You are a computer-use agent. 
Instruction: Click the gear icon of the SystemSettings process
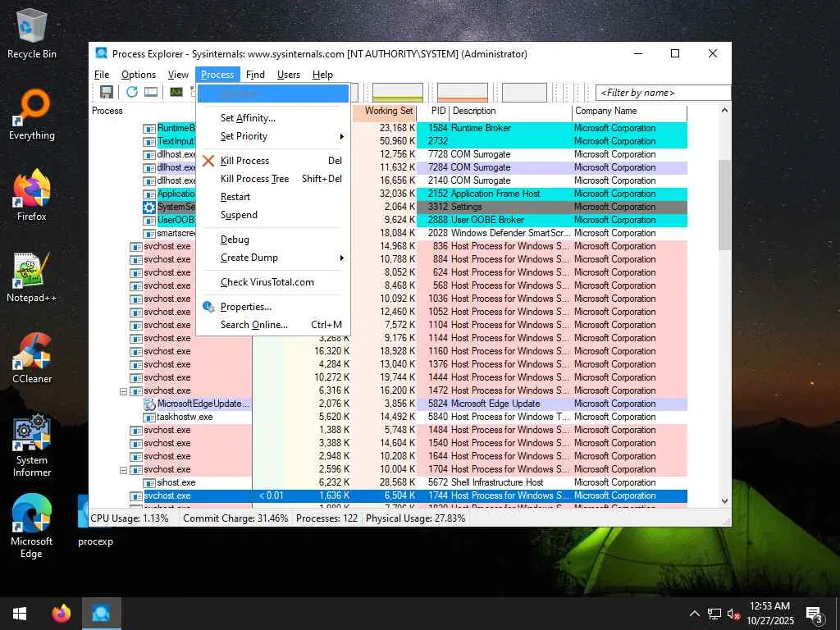tap(149, 207)
